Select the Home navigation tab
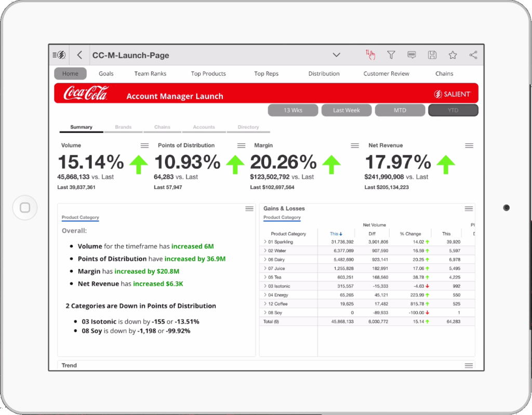 click(70, 74)
